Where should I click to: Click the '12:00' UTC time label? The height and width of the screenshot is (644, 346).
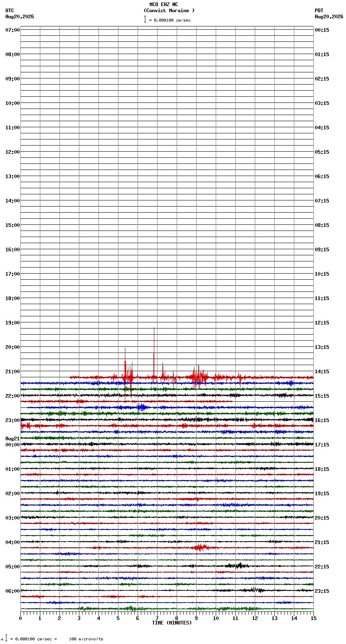coord(13,152)
